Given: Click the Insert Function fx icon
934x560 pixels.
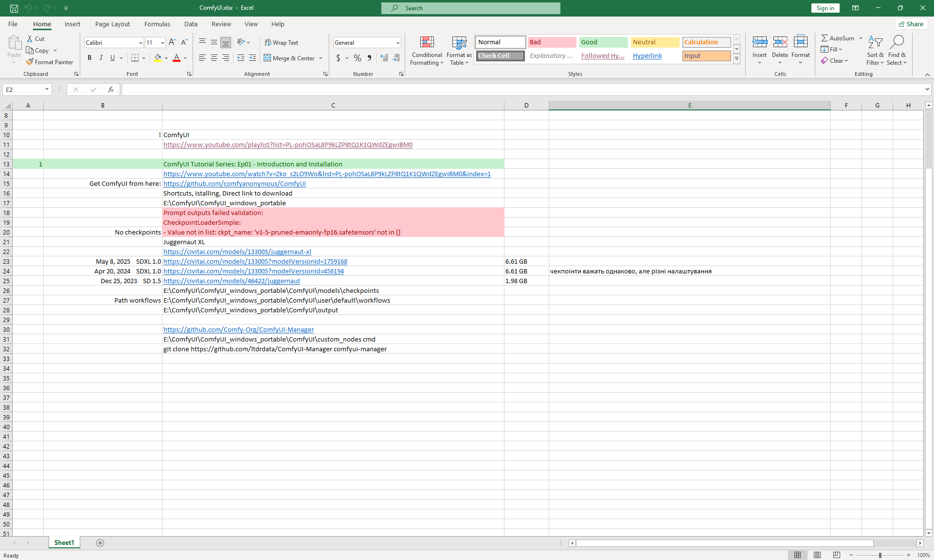Looking at the screenshot, I should [x=111, y=90].
